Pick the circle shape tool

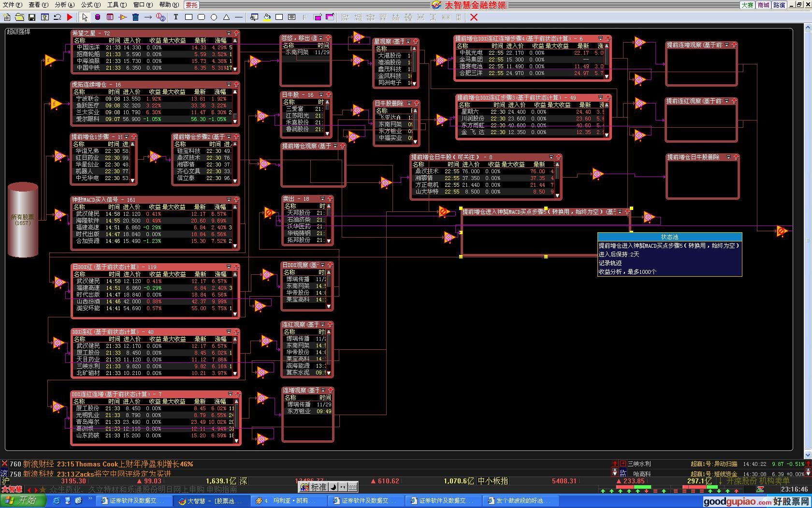[214, 17]
